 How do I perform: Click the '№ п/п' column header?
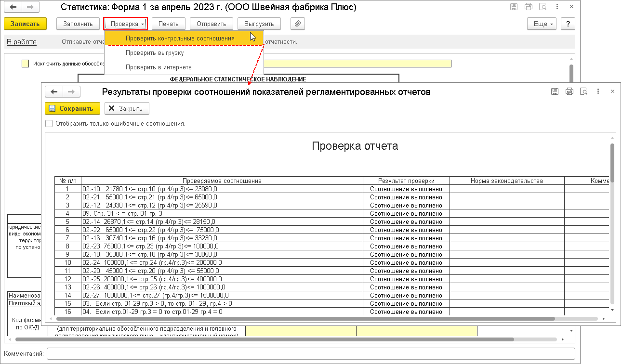(x=68, y=181)
